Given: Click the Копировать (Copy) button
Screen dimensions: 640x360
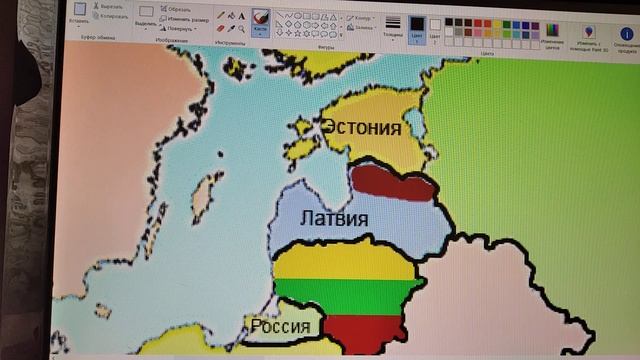Looking at the screenshot, I should 110,16.
